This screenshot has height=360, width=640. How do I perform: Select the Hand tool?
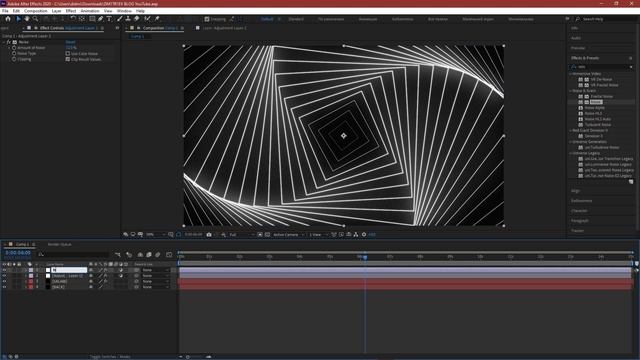[27, 19]
